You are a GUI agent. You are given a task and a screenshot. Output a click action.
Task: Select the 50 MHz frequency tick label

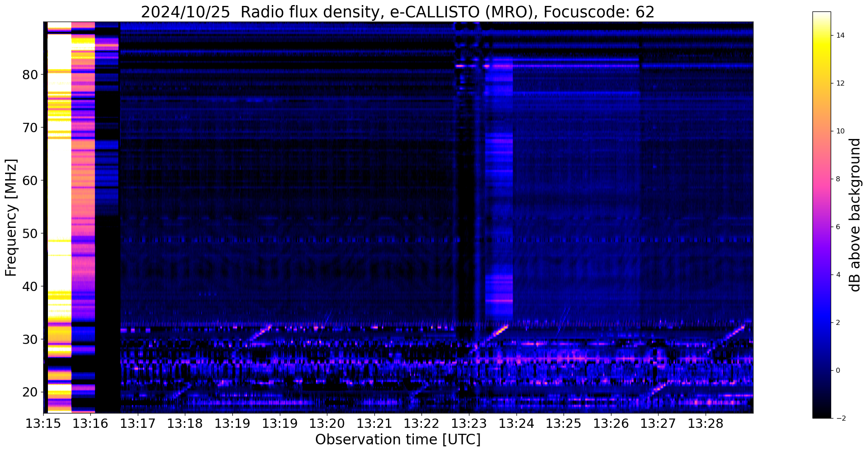coord(30,234)
